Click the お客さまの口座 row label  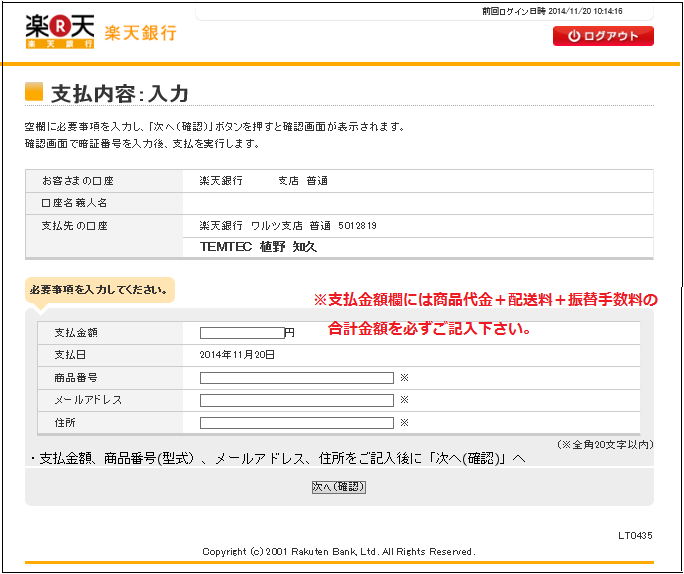(78, 181)
